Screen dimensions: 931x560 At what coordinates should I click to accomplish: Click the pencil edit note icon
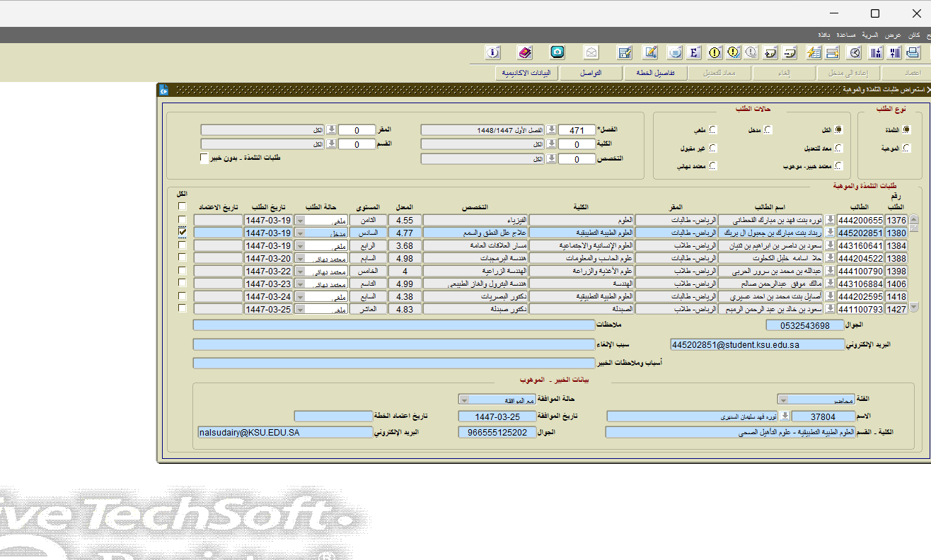(x=651, y=52)
